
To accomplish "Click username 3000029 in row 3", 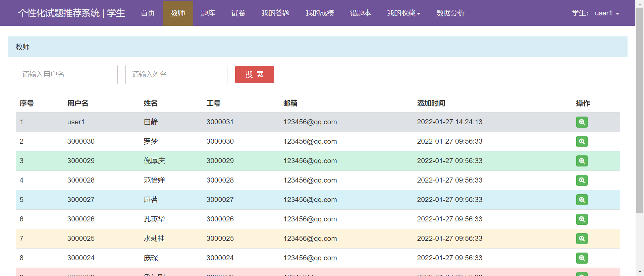I will coord(81,161).
